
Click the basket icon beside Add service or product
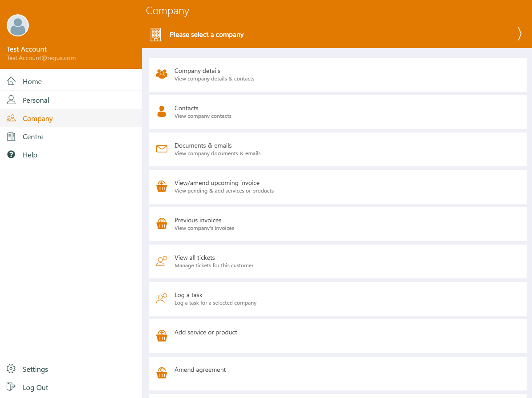[x=162, y=336]
